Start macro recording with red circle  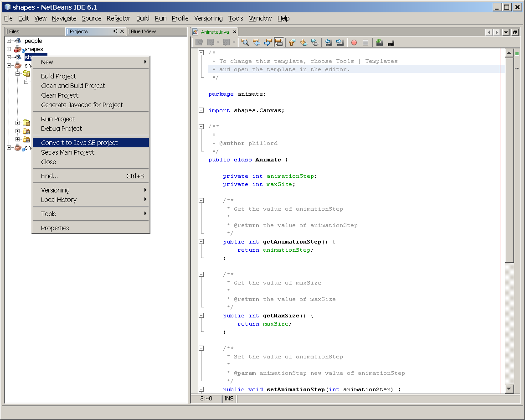pos(354,42)
